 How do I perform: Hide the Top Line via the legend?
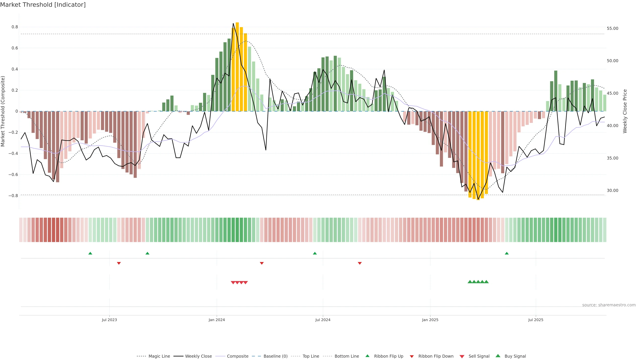click(x=311, y=356)
